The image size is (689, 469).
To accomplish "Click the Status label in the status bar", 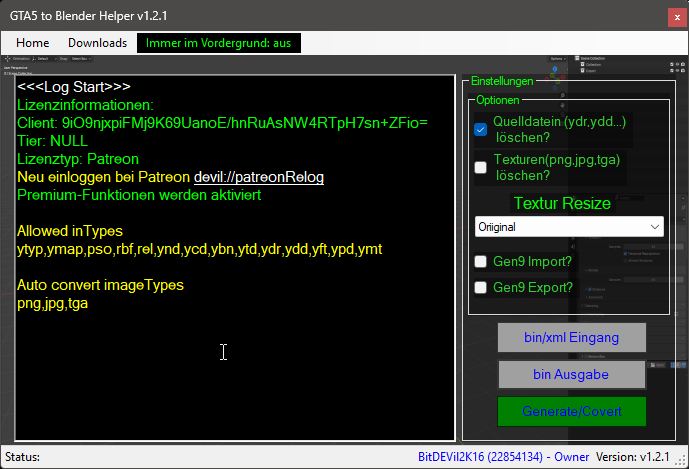I will point(23,457).
